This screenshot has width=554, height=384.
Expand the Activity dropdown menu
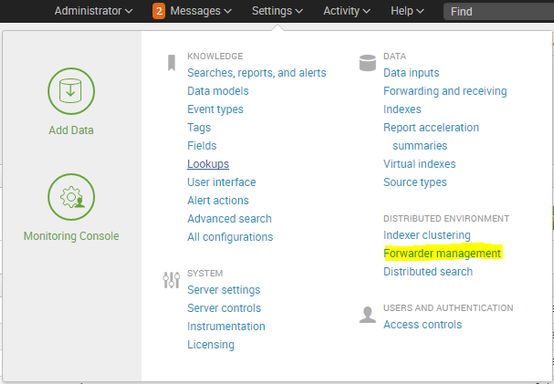tap(347, 11)
